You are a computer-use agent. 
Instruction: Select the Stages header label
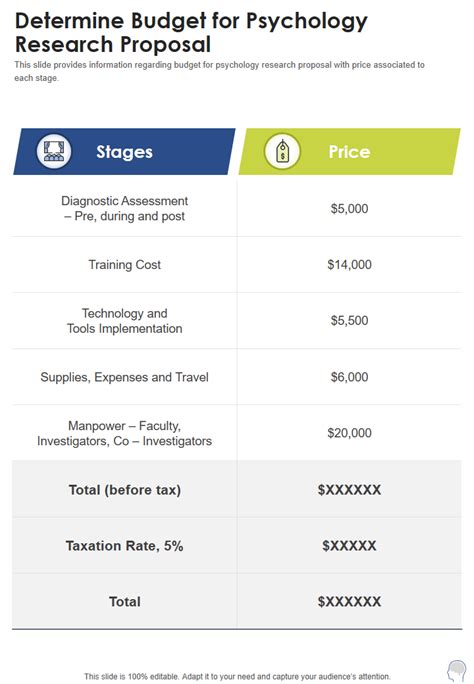[124, 152]
